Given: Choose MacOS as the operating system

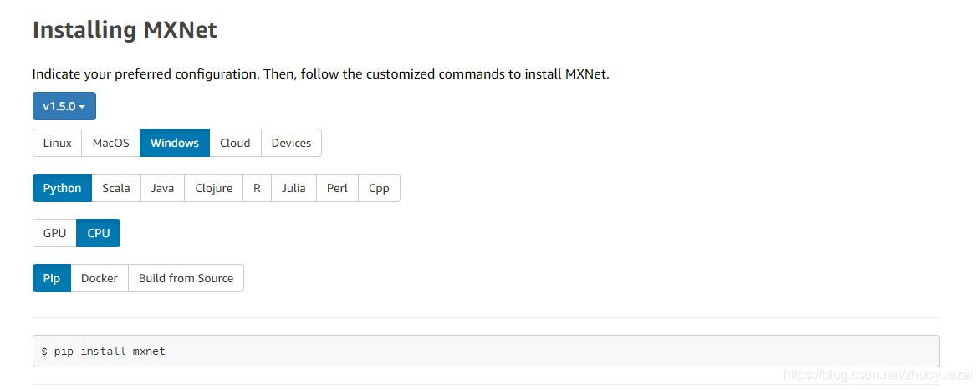Looking at the screenshot, I should [x=110, y=143].
